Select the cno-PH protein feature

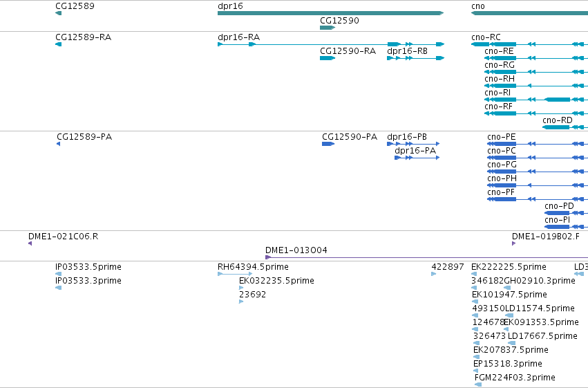click(538, 186)
